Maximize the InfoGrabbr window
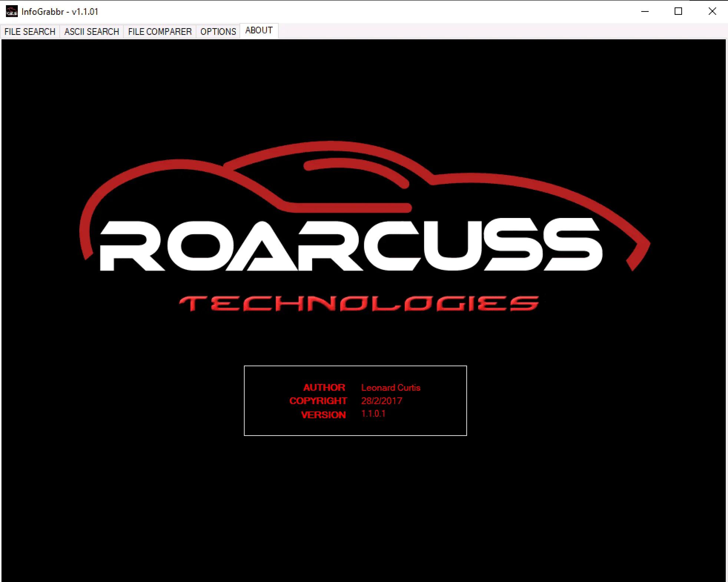The height and width of the screenshot is (582, 728). (678, 11)
